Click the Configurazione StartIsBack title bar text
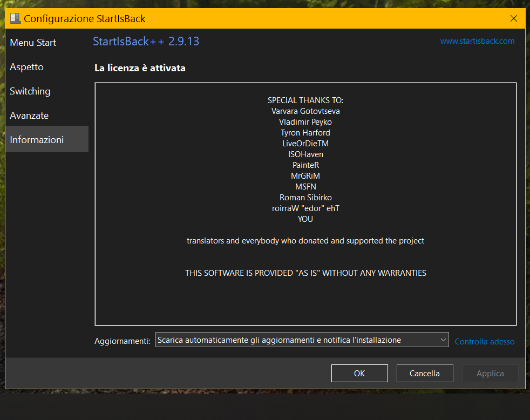530x420 pixels. (85, 18)
